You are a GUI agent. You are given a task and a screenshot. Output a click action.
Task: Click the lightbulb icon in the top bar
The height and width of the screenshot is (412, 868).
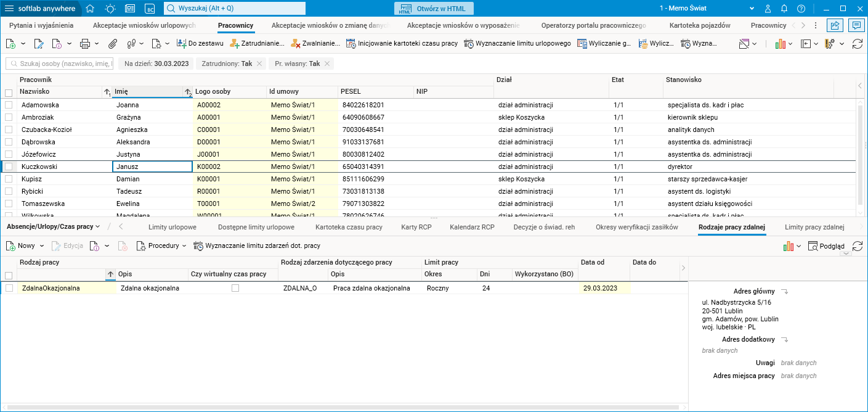pos(110,9)
